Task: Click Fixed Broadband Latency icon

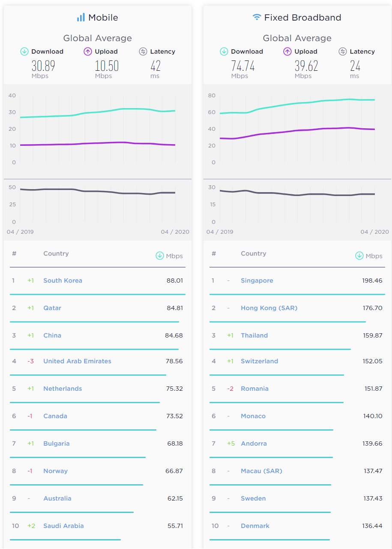Action: tap(343, 51)
